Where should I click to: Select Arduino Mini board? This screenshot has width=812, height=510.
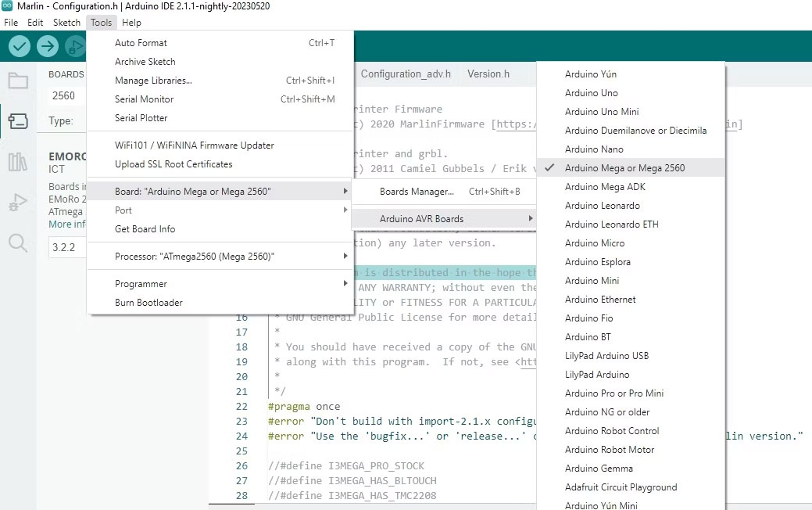click(x=631, y=280)
